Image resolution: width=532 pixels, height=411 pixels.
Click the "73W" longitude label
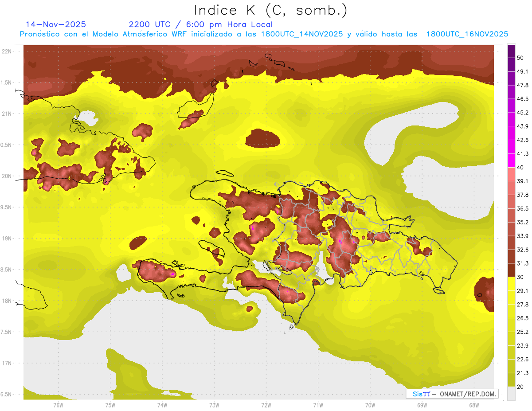pyautogui.click(x=214, y=405)
